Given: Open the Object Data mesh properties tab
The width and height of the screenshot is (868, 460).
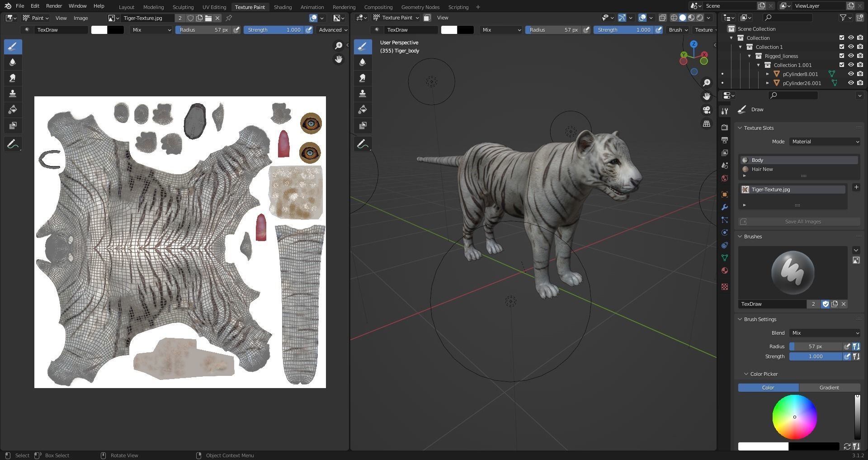Looking at the screenshot, I should [x=725, y=257].
